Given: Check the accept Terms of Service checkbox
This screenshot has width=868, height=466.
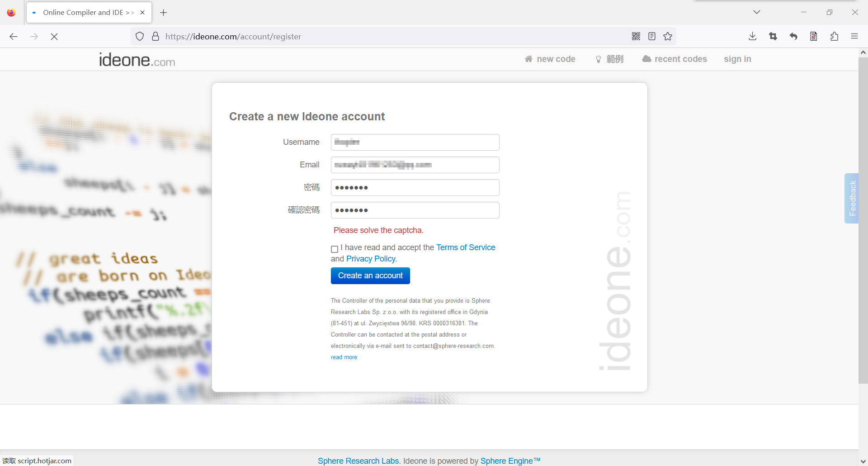Looking at the screenshot, I should tap(335, 249).
